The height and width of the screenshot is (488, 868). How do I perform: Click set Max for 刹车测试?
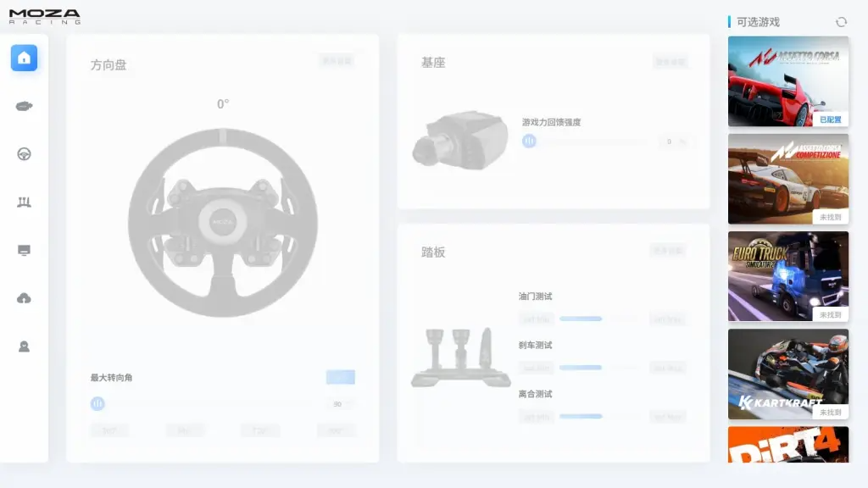[x=668, y=368]
